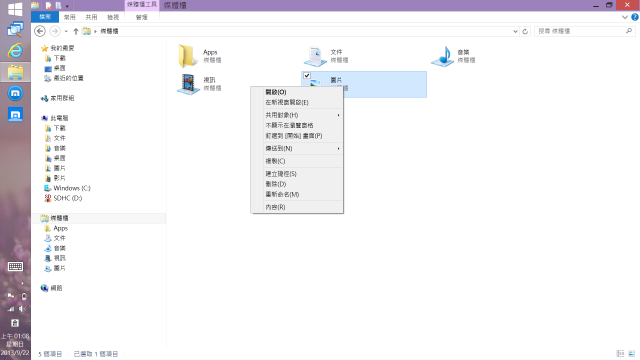The height and width of the screenshot is (360, 640).
Task: Open Help with the question mark icon
Action: pyautogui.click(x=635, y=17)
